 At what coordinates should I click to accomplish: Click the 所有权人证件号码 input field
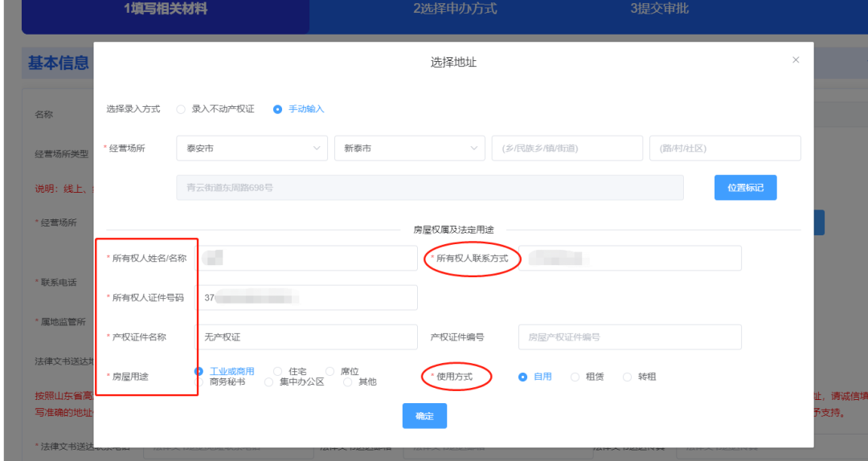(308, 298)
